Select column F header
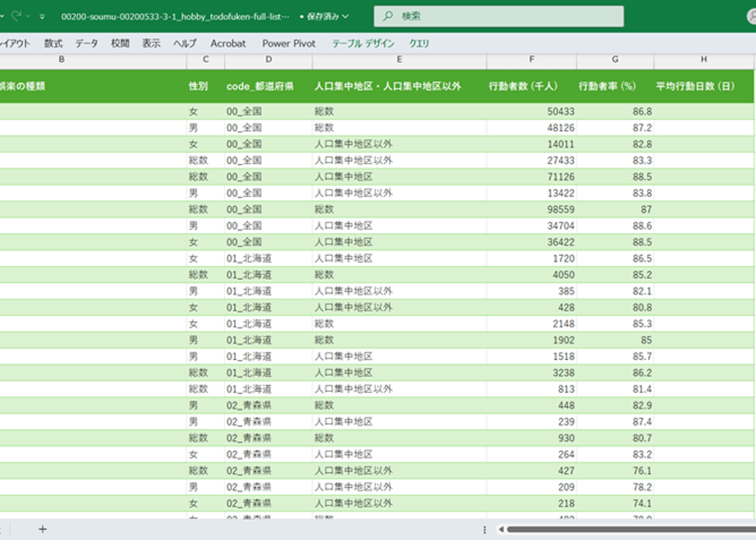Viewport: 756px width, 540px height. (x=531, y=59)
